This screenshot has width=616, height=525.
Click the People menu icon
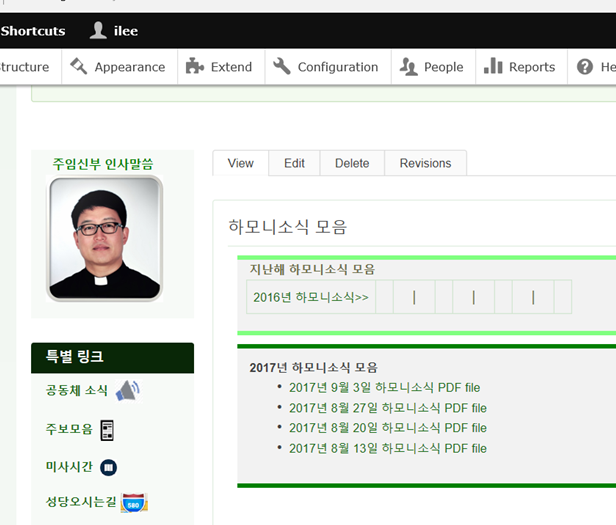(x=408, y=67)
